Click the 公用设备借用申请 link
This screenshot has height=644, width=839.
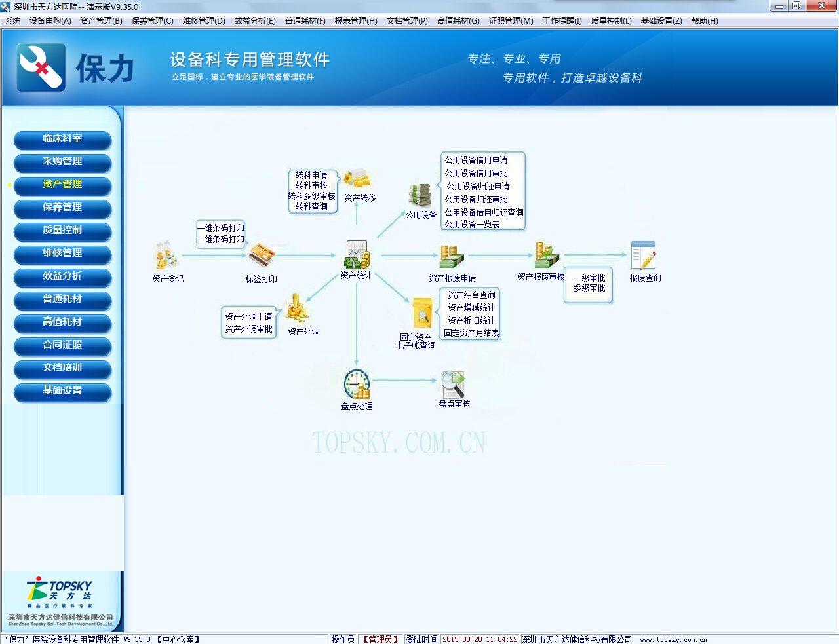coord(477,160)
